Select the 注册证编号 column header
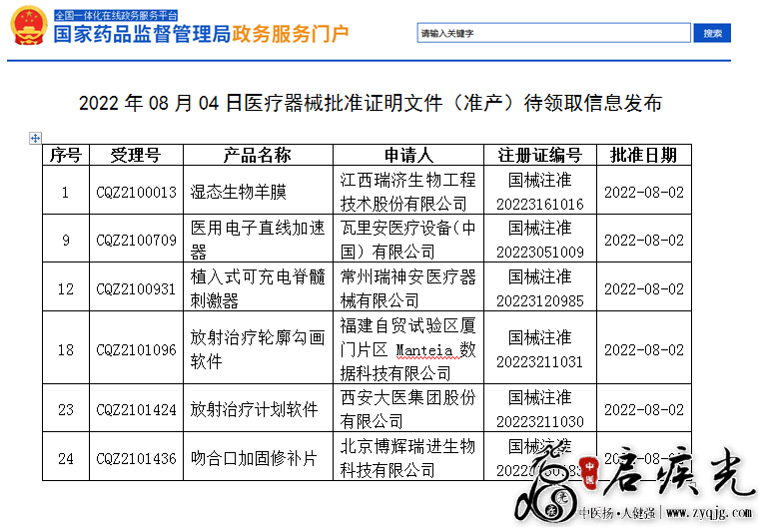Image resolution: width=763 pixels, height=532 pixels. coord(539,155)
